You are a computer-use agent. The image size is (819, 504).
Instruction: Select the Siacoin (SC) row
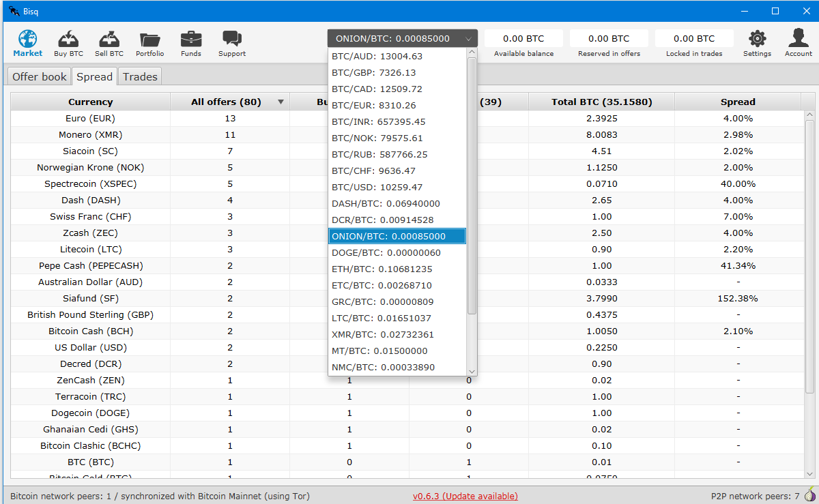pyautogui.click(x=407, y=151)
